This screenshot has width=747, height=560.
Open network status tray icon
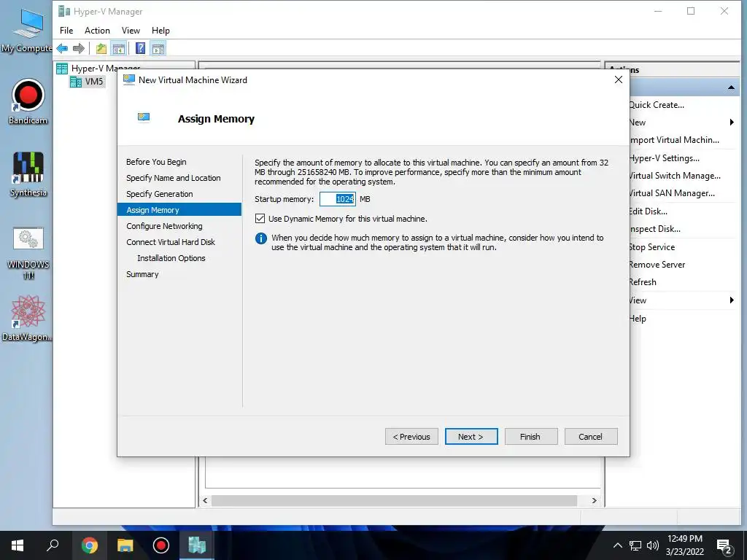[635, 545]
